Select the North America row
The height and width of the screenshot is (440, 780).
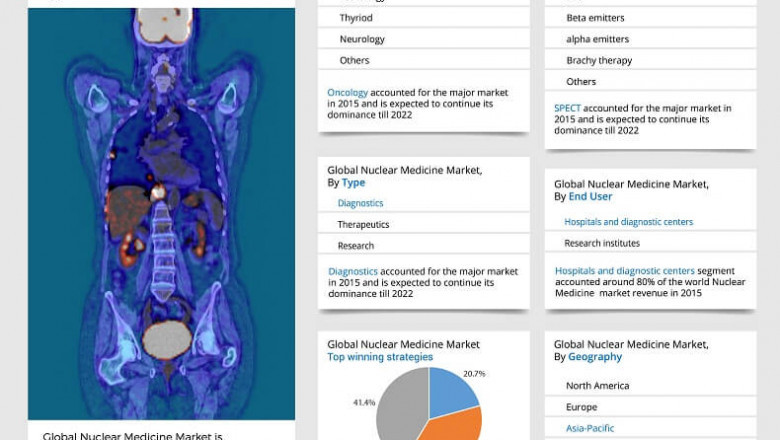[x=650, y=386]
